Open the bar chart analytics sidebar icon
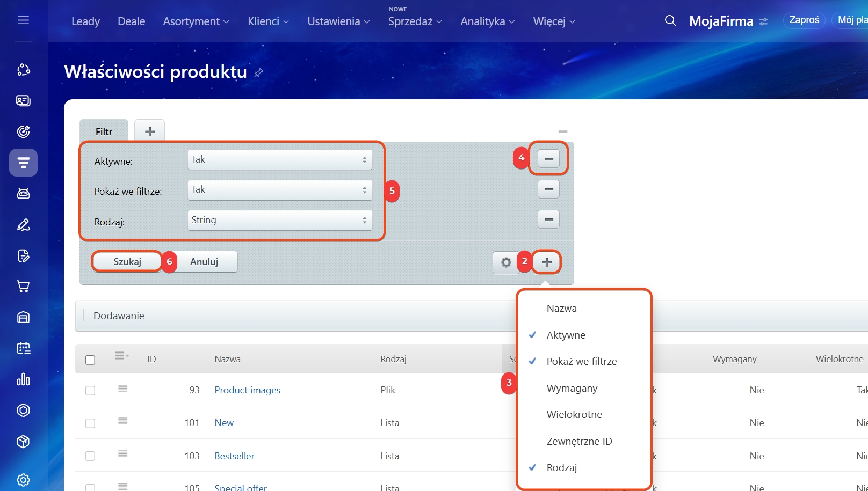Screen dimensions: 868x491 pos(23,379)
